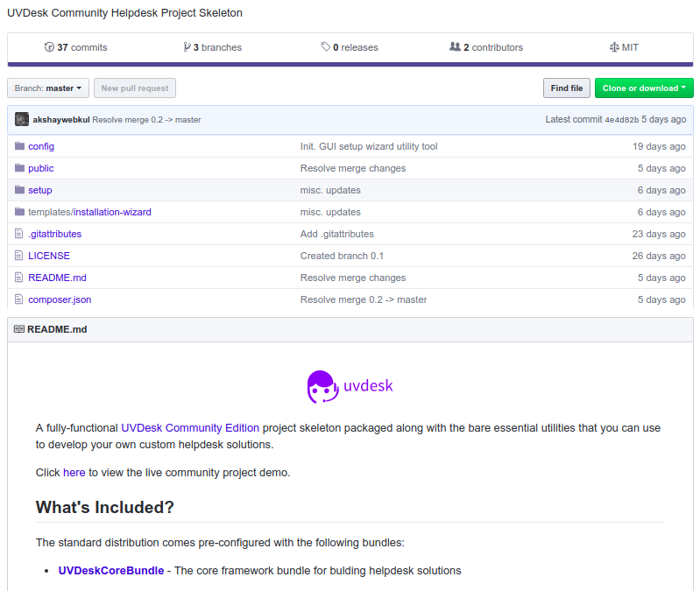The height and width of the screenshot is (591, 700).
Task: Click header commit message 'Resolve merge 0.2 -> master'
Action: [x=146, y=120]
